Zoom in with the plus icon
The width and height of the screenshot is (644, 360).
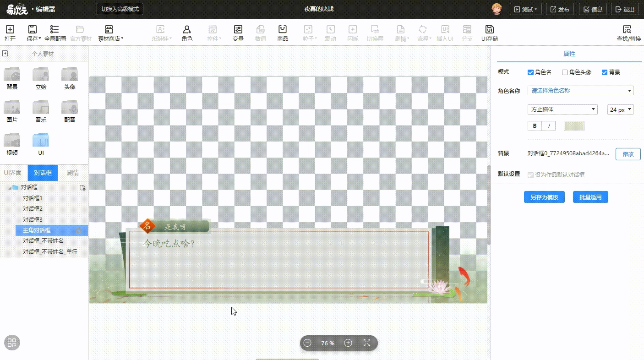[348, 343]
